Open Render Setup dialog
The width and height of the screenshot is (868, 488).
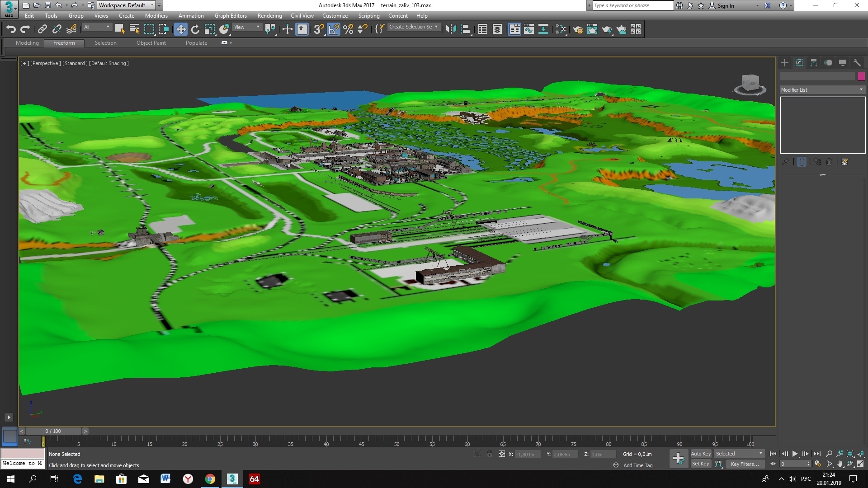click(578, 29)
